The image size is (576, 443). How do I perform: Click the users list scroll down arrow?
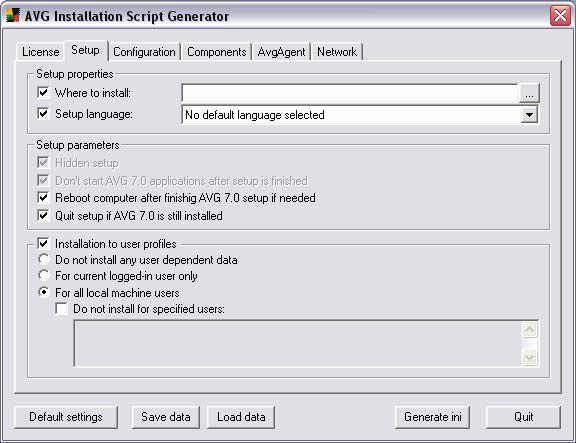tap(529, 357)
